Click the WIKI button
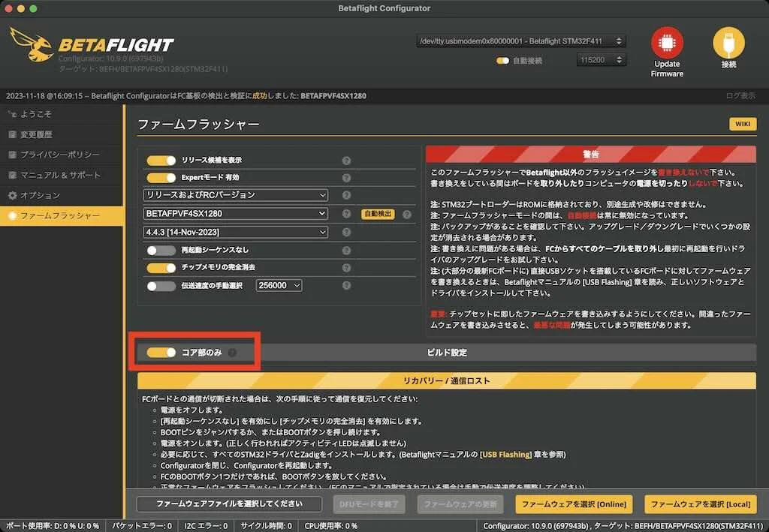The image size is (769, 532). [743, 124]
